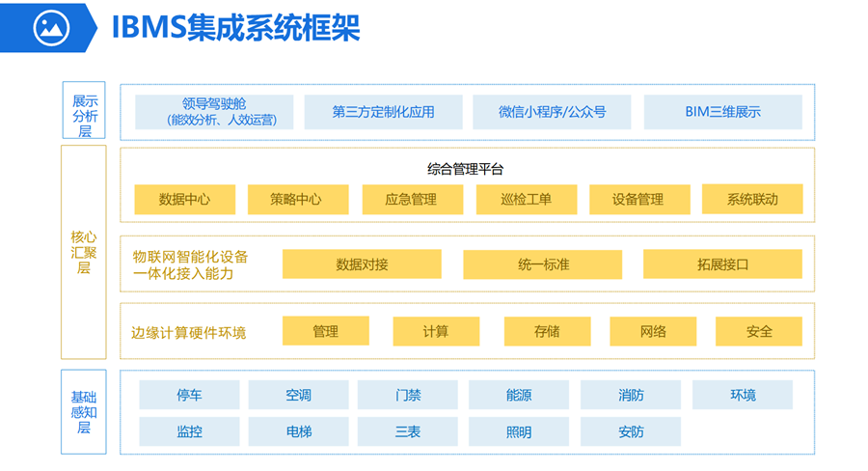Viewport: 868px width, 471px height.
Task: Click the 物联网智能化设备一体化接入能力 label
Action: click(190, 264)
